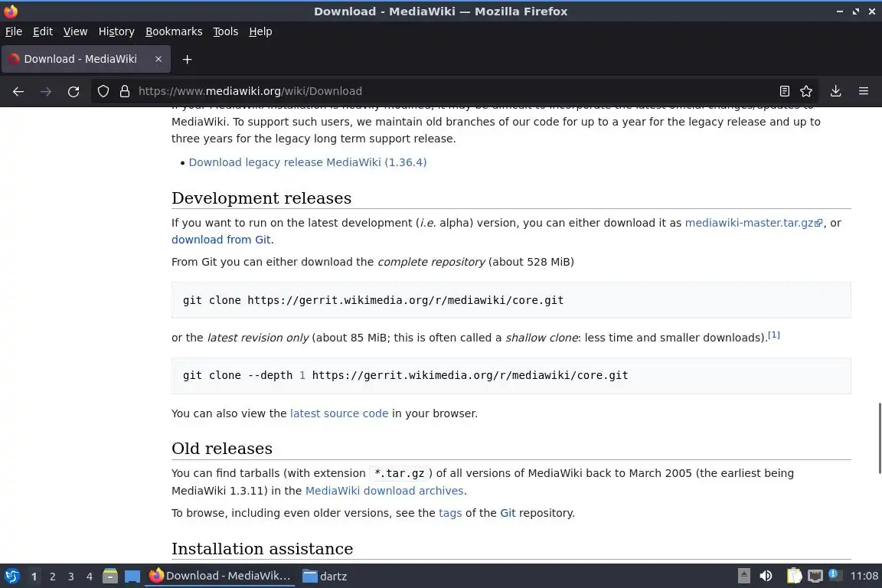Open MediaWiki download archives link

point(385,491)
